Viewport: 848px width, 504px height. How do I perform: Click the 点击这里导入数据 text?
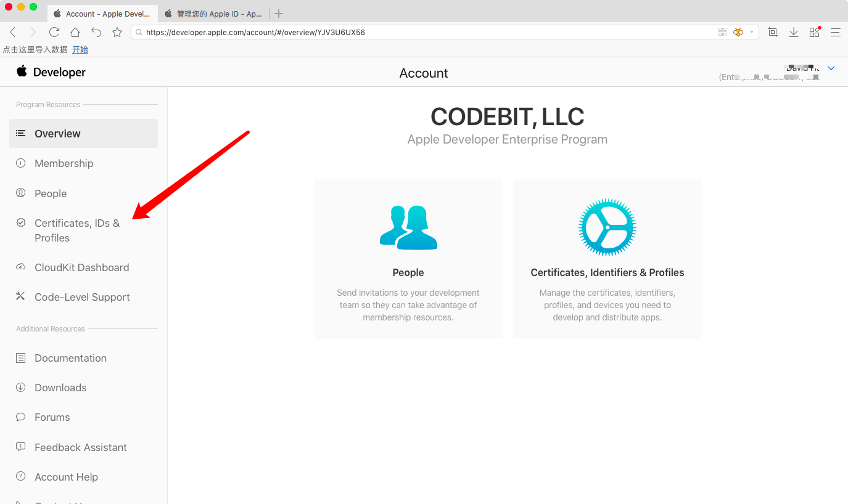point(35,49)
